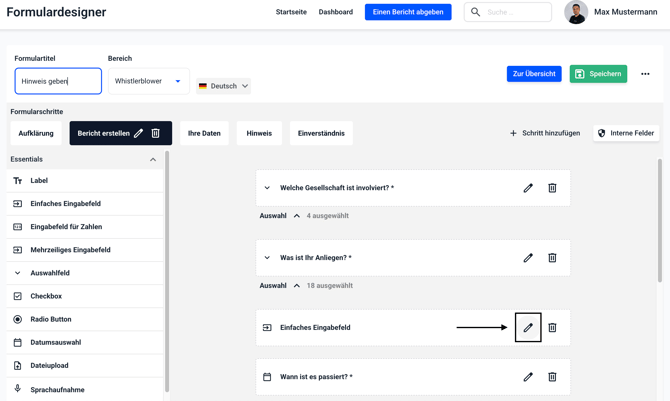Select Checkbox element from Essentials list
670x401 pixels.
click(46, 296)
